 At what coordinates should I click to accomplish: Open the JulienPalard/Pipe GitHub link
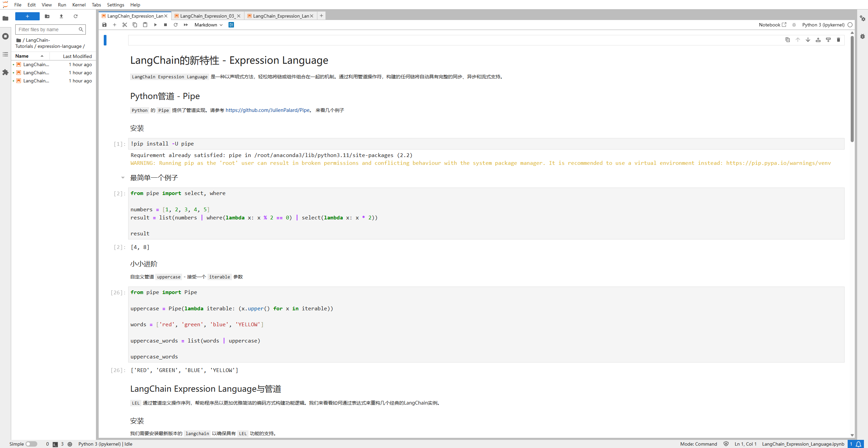point(268,110)
